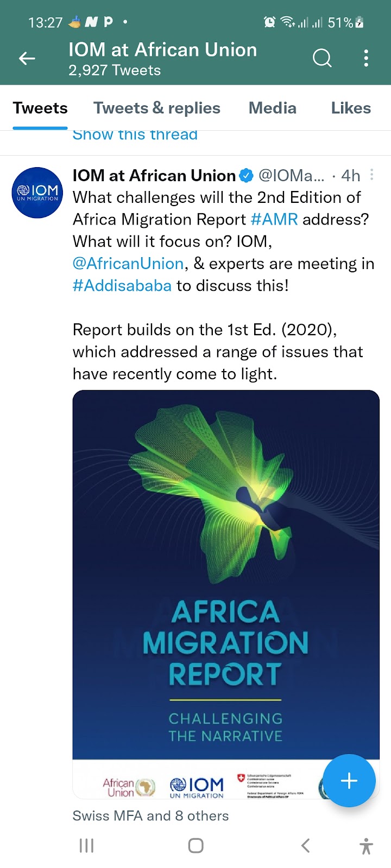Switch to the Likes tab
This screenshot has width=391, height=868.
pos(351,108)
